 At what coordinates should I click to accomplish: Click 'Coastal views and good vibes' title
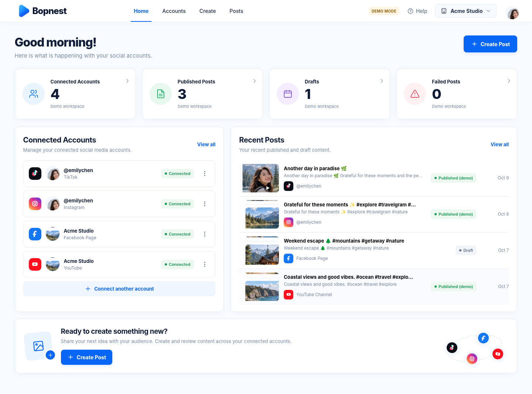(x=348, y=277)
